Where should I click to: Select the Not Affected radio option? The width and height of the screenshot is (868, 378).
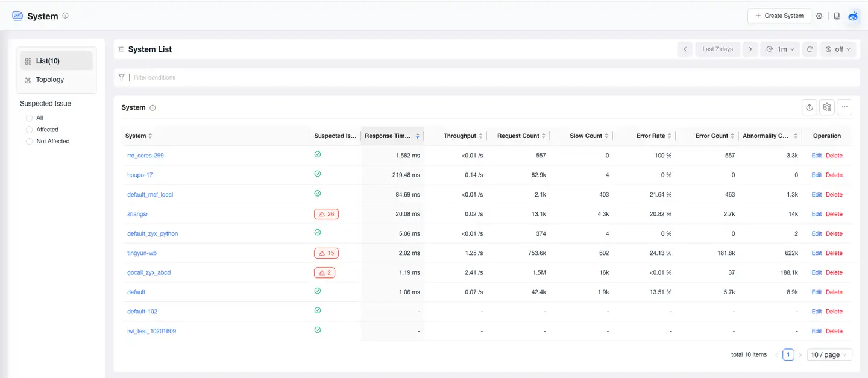[x=30, y=141]
